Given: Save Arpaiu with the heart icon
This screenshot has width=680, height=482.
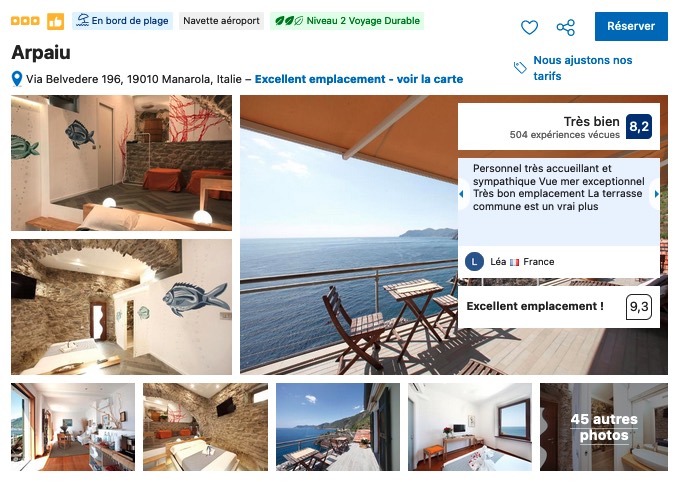Looking at the screenshot, I should pos(529,27).
